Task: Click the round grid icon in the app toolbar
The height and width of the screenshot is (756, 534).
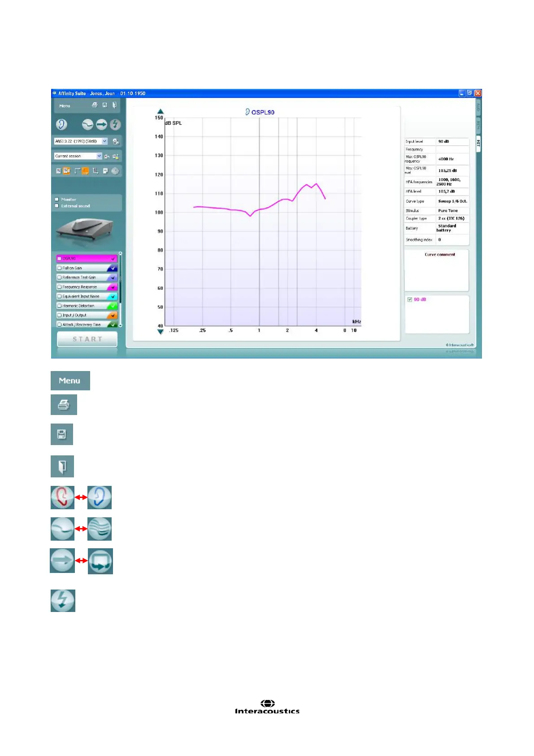Action: (x=115, y=171)
